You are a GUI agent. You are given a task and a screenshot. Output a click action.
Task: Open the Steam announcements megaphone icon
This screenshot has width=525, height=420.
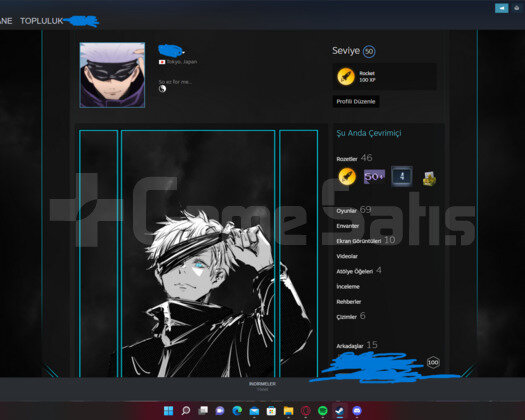[x=501, y=8]
